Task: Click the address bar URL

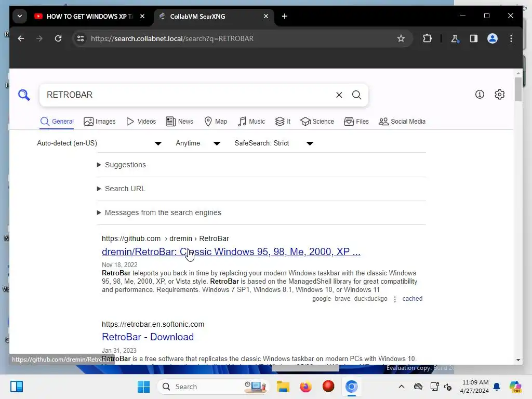Action: (x=172, y=38)
